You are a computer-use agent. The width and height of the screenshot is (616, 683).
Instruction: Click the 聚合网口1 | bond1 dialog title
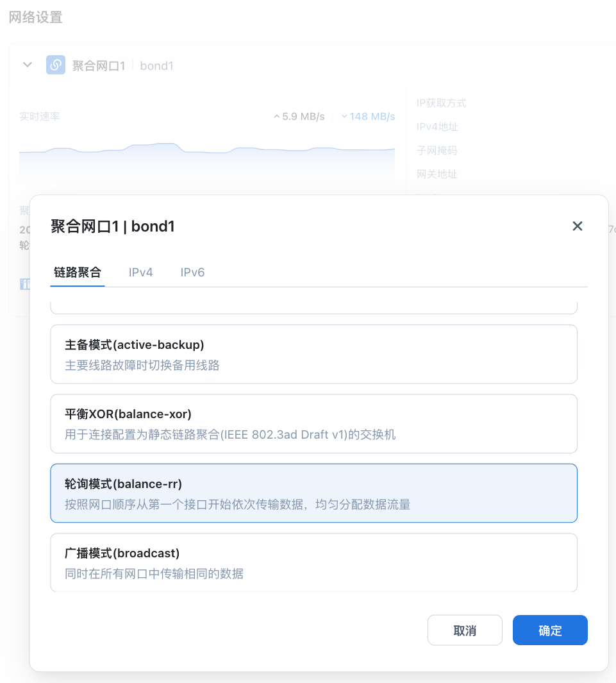point(113,226)
